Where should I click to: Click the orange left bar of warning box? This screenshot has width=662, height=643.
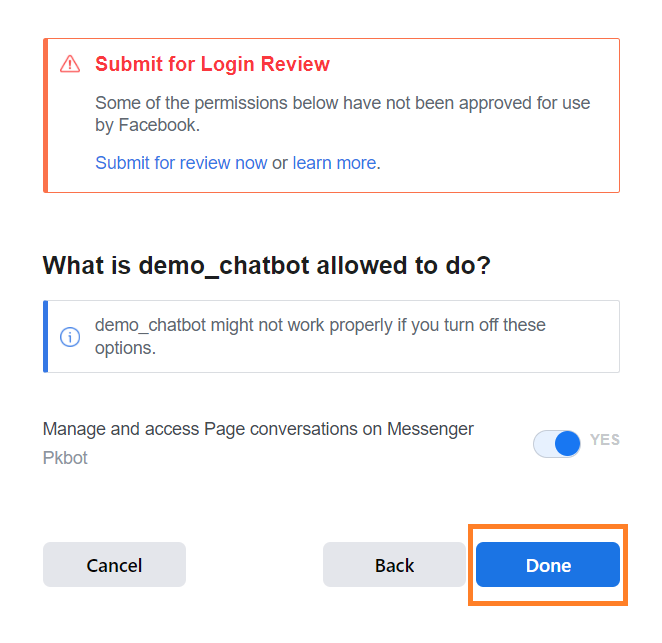click(x=46, y=115)
